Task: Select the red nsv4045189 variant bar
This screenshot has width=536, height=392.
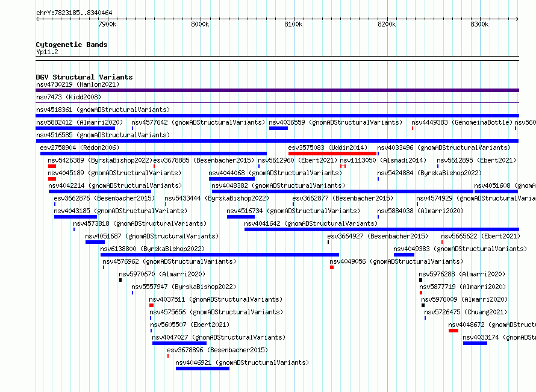Action: [x=52, y=179]
